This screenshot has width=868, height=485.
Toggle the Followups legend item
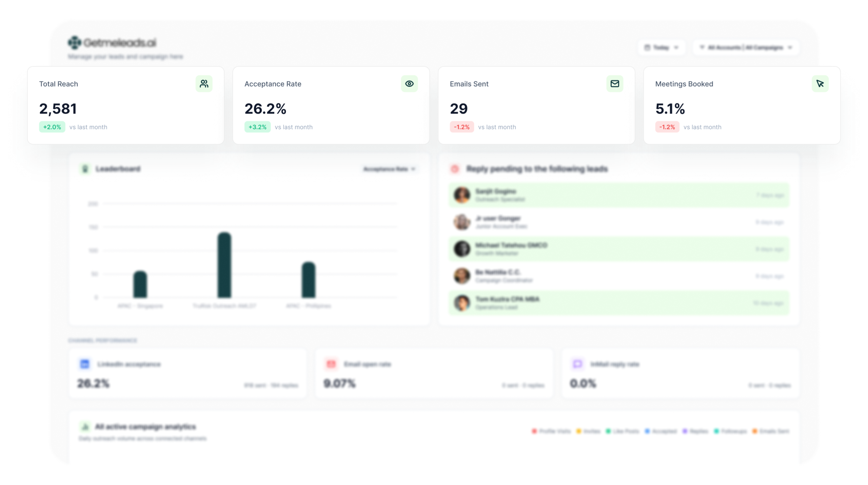pyautogui.click(x=730, y=431)
